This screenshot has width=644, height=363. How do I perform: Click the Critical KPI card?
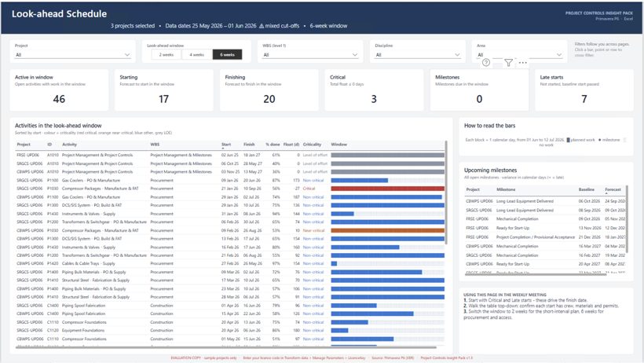pos(374,90)
